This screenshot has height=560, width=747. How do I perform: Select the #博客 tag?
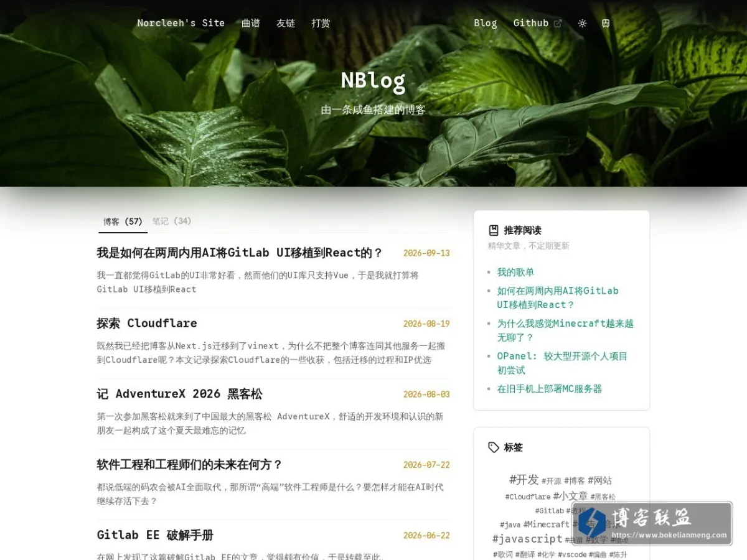coord(575,480)
